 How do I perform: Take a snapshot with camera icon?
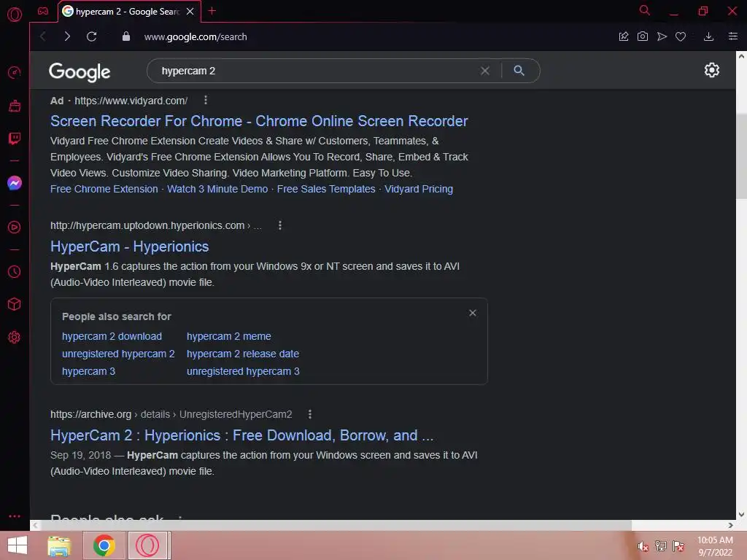pyautogui.click(x=642, y=36)
